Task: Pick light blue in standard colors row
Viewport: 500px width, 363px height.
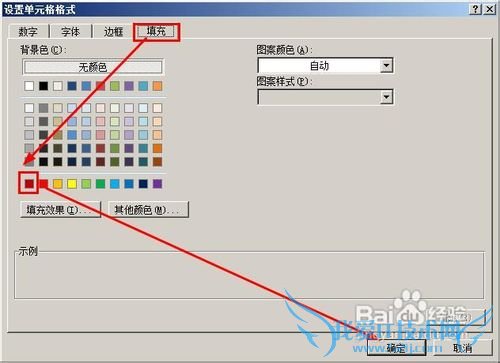Action: (115, 184)
